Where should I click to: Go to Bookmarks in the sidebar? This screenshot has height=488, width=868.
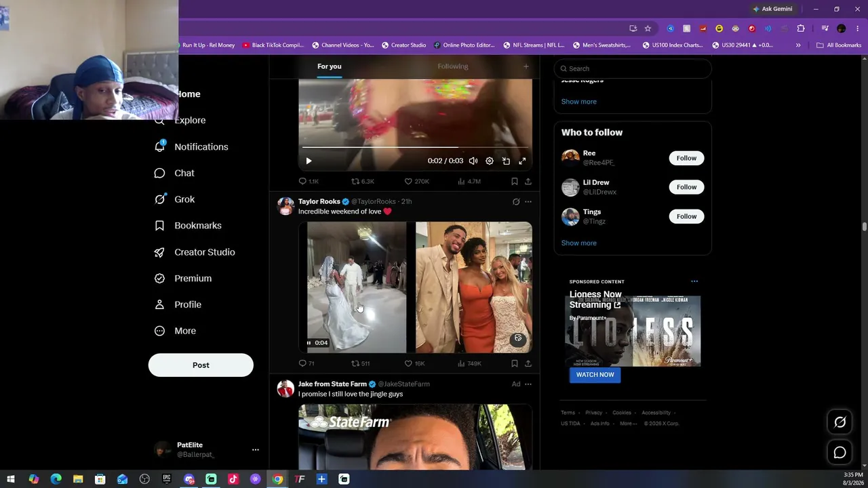pyautogui.click(x=189, y=226)
